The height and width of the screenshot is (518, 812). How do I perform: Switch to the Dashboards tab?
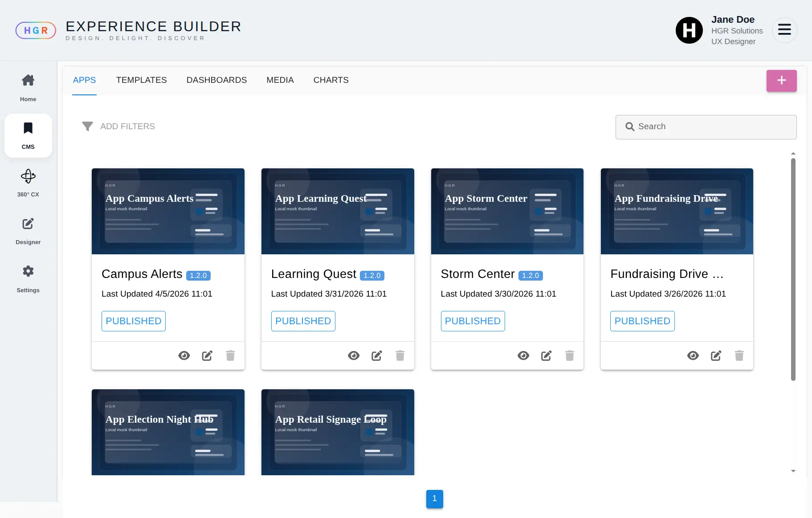click(216, 80)
